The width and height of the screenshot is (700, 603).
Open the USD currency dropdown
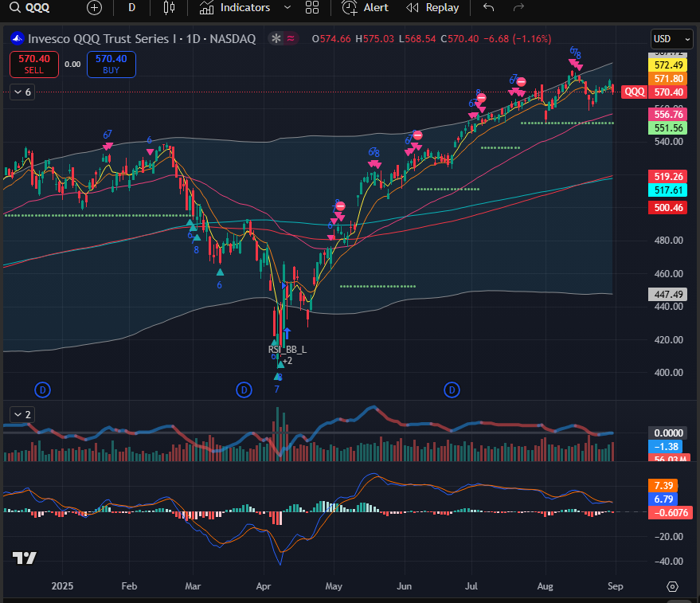tap(671, 38)
